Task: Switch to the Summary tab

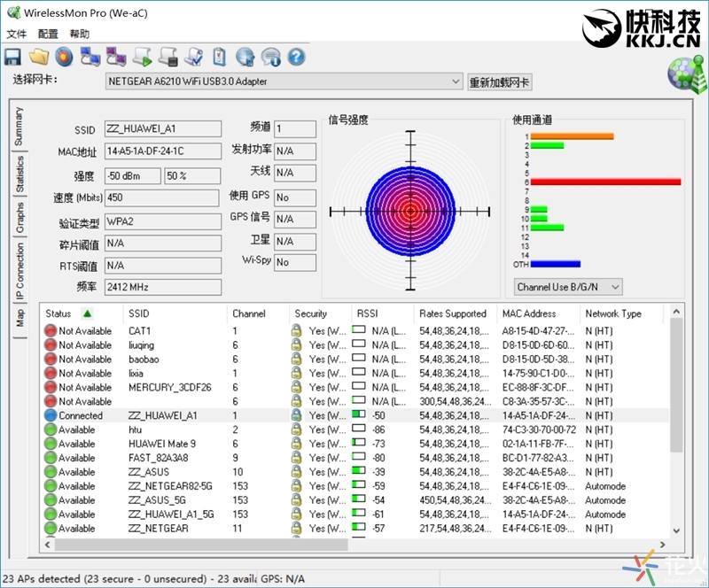Action: point(19,127)
